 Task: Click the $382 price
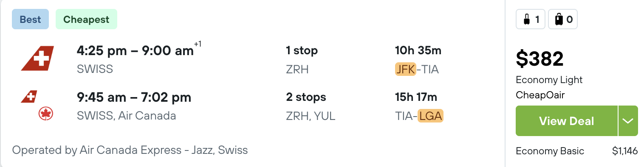coord(539,58)
